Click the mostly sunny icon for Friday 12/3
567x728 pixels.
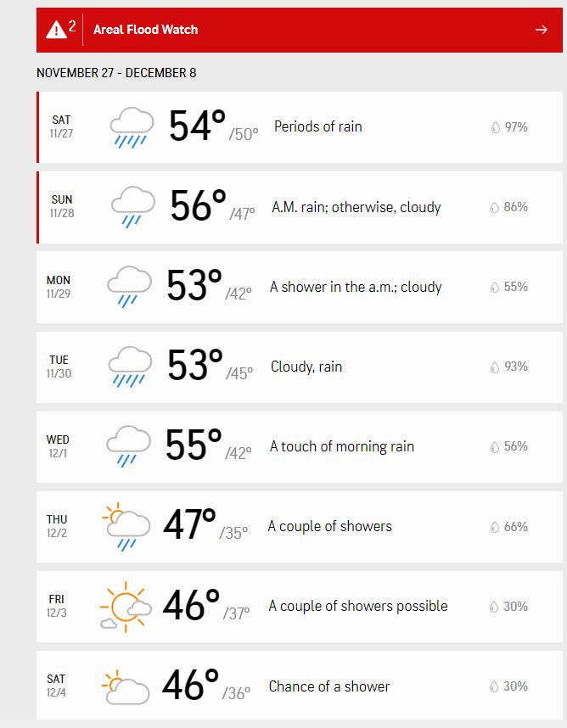pyautogui.click(x=126, y=607)
